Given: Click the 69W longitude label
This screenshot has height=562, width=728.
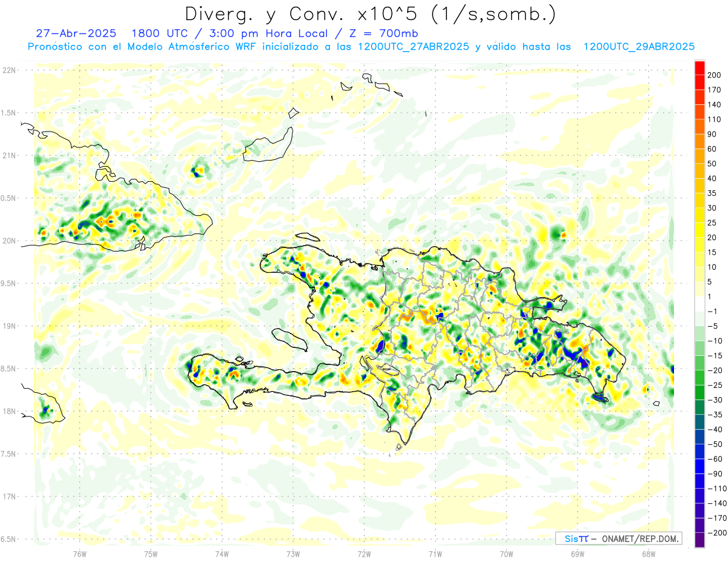Looking at the screenshot, I should point(578,554).
